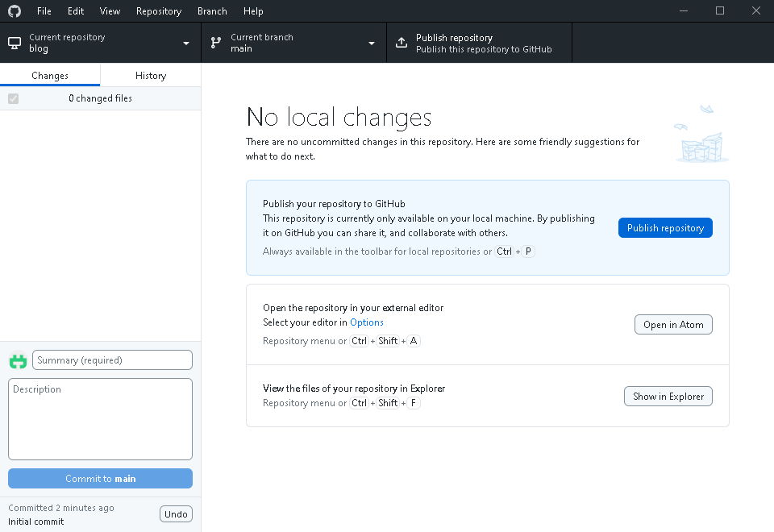Screen dimensions: 774x532
Task: Click the branch icon beside Current branch
Action: (216, 43)
